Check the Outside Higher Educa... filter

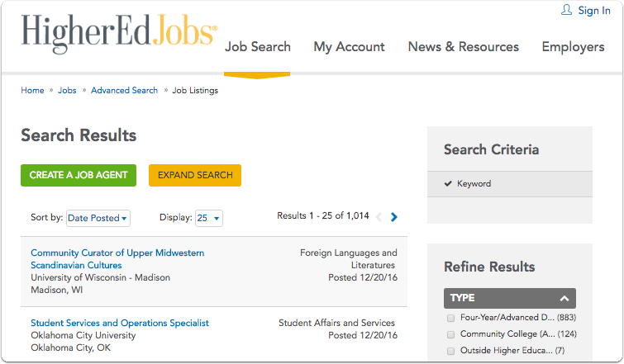450,351
